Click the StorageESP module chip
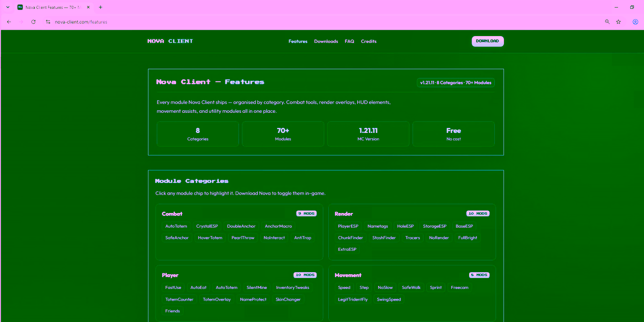 (x=435, y=226)
